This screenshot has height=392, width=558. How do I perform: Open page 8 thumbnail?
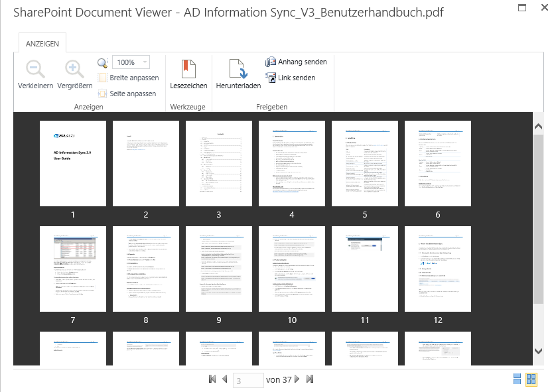(146, 269)
